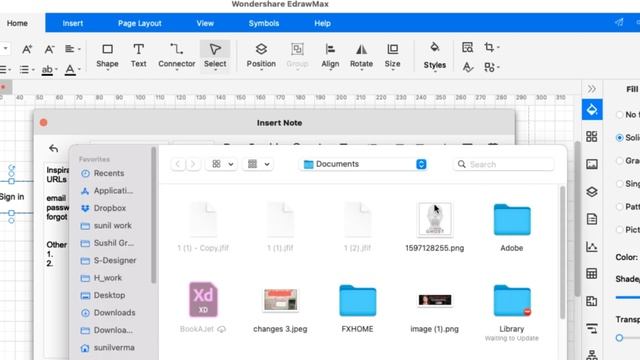Screen dimensions: 640x360
Task: Open the Position options
Action: [x=261, y=56]
